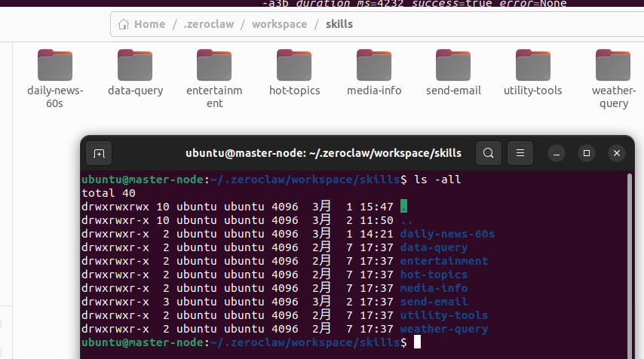Open new terminal tab button
The height and width of the screenshot is (359, 644).
coord(99,153)
